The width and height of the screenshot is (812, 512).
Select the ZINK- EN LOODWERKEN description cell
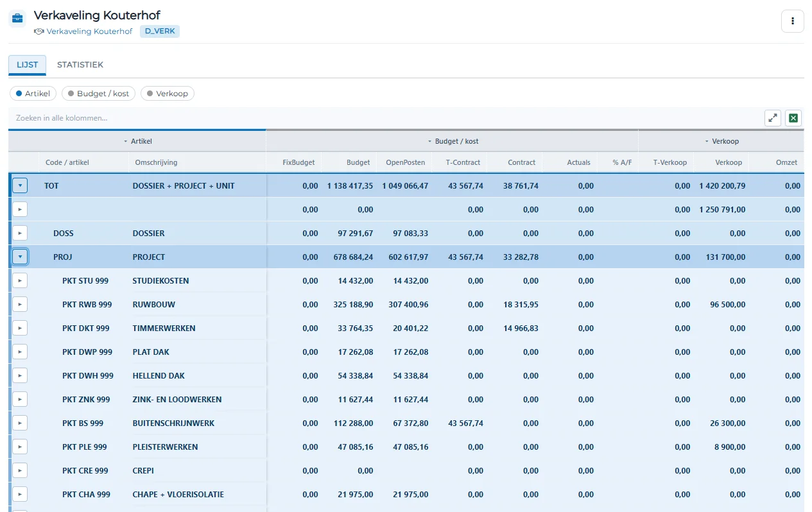197,400
